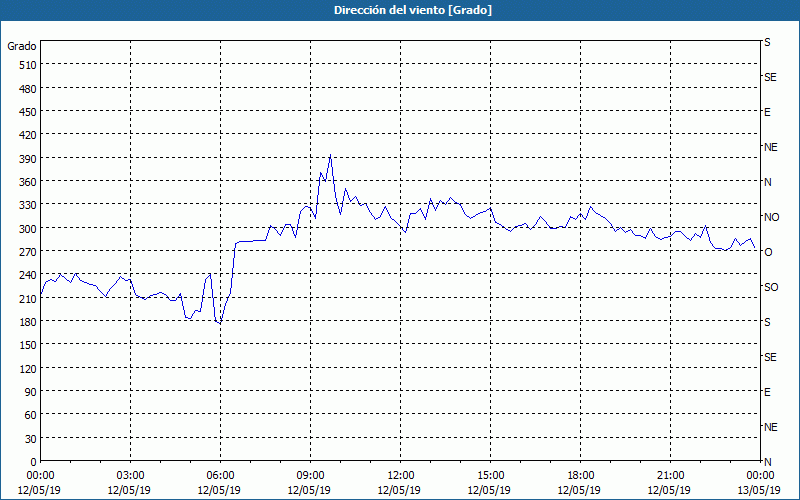Click the 03:00 time axis label
This screenshot has height=500, width=800.
click(130, 476)
